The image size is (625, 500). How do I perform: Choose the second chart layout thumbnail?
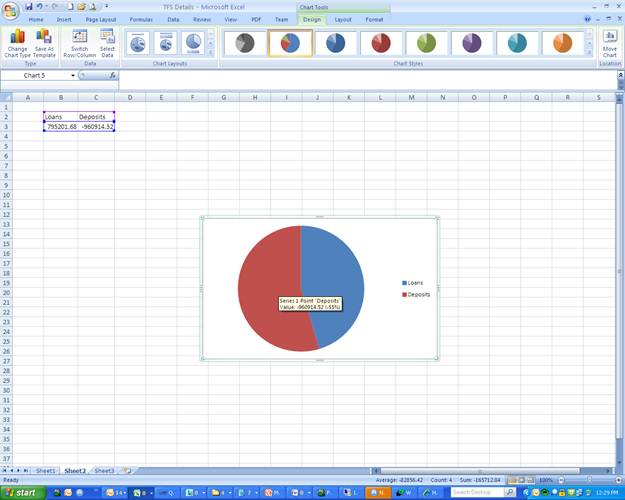(x=165, y=43)
